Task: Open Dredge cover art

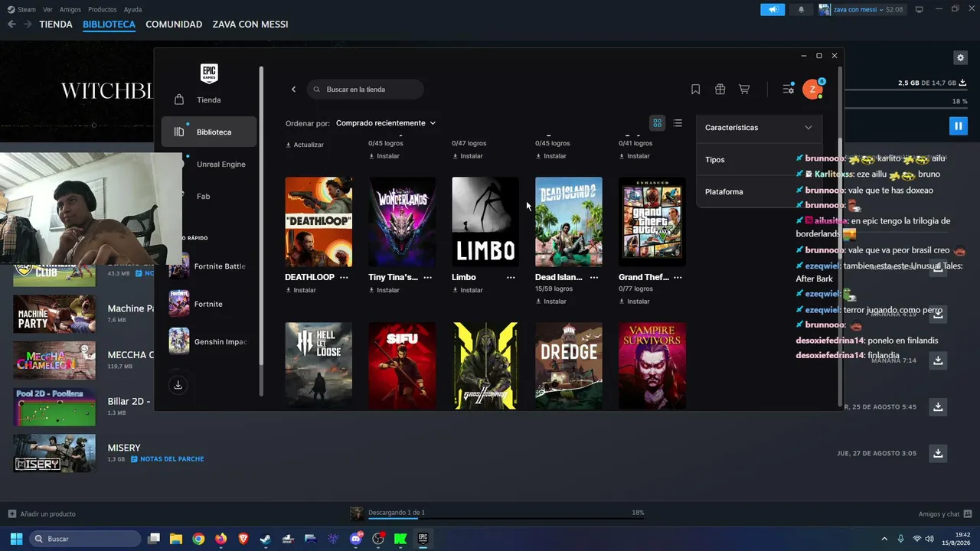Action: tap(569, 366)
